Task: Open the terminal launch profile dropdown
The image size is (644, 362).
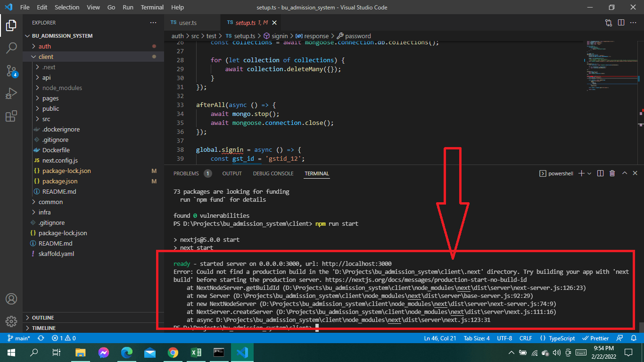Action: (589, 173)
